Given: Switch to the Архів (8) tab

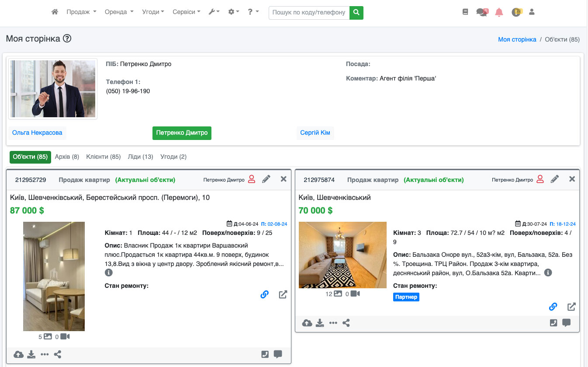Looking at the screenshot, I should tap(67, 157).
